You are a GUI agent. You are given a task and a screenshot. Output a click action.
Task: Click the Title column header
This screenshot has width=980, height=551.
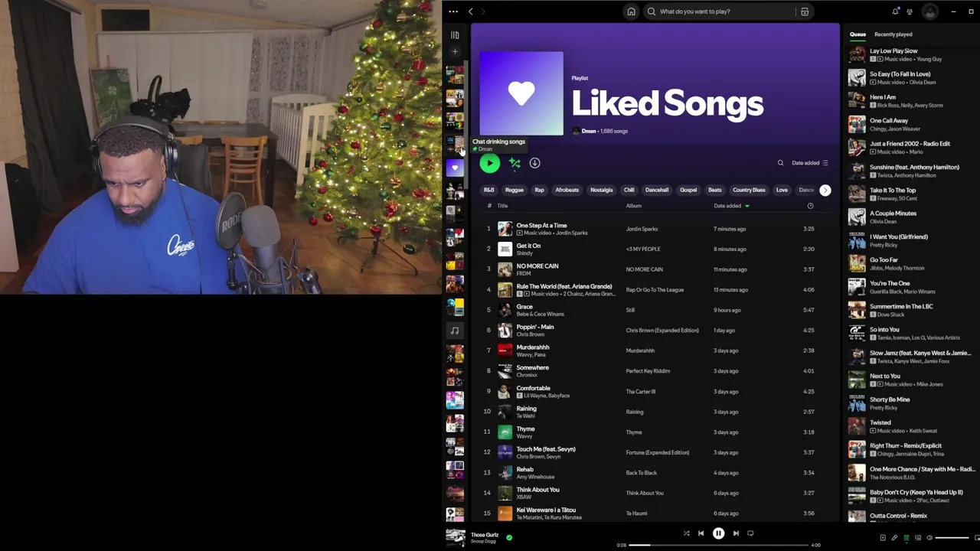point(502,206)
